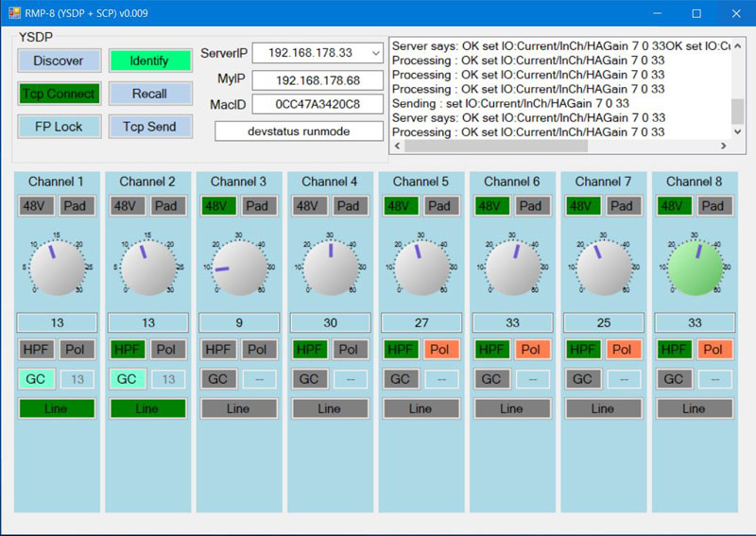This screenshot has height=536, width=756.
Task: Toggle Pad on Channel 4
Action: 351,206
